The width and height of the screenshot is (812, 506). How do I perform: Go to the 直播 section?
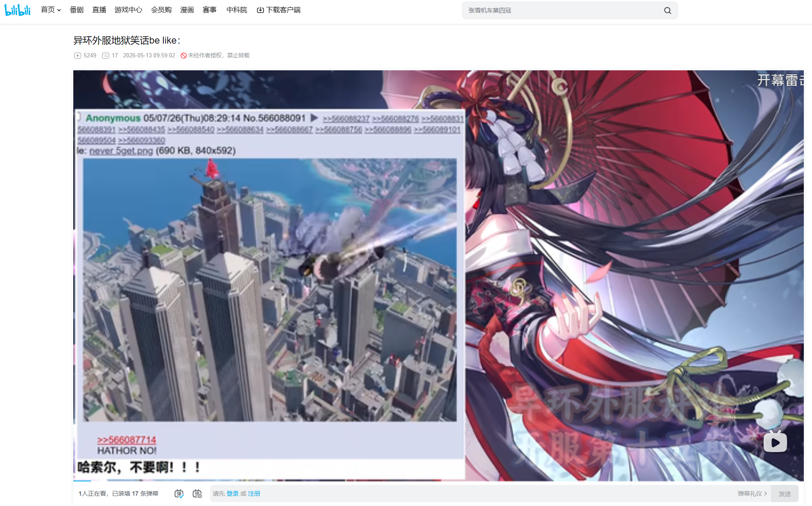tap(99, 10)
